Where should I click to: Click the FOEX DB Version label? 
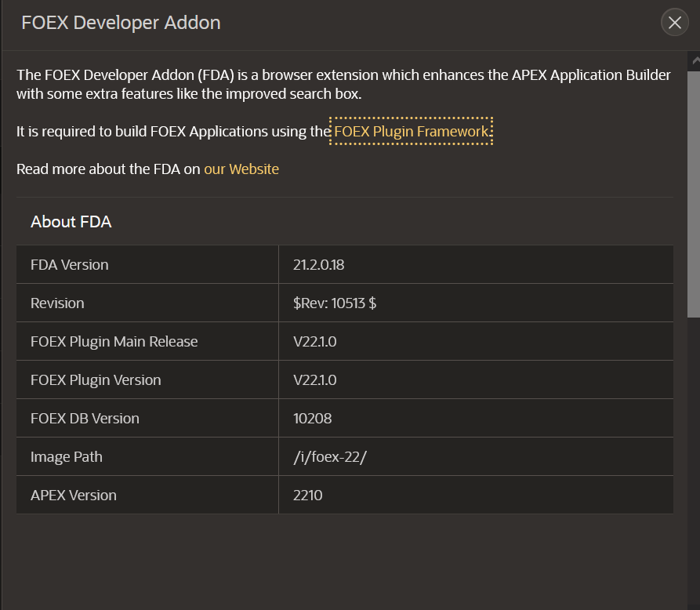coord(85,419)
